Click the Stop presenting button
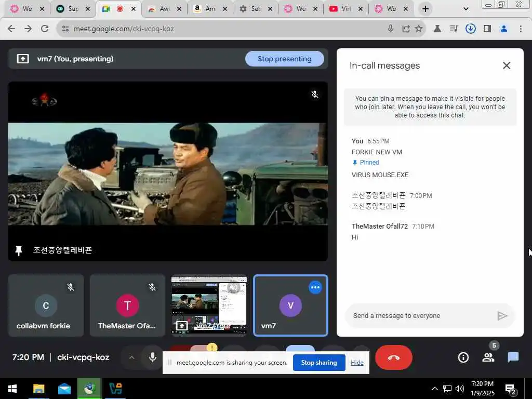This screenshot has height=399, width=532. coord(284,59)
